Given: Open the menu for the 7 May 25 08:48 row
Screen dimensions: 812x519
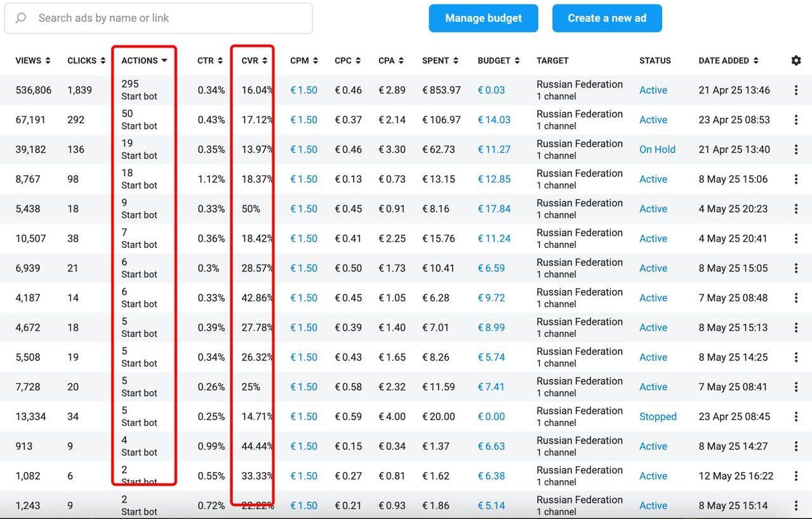Looking at the screenshot, I should click(x=796, y=298).
